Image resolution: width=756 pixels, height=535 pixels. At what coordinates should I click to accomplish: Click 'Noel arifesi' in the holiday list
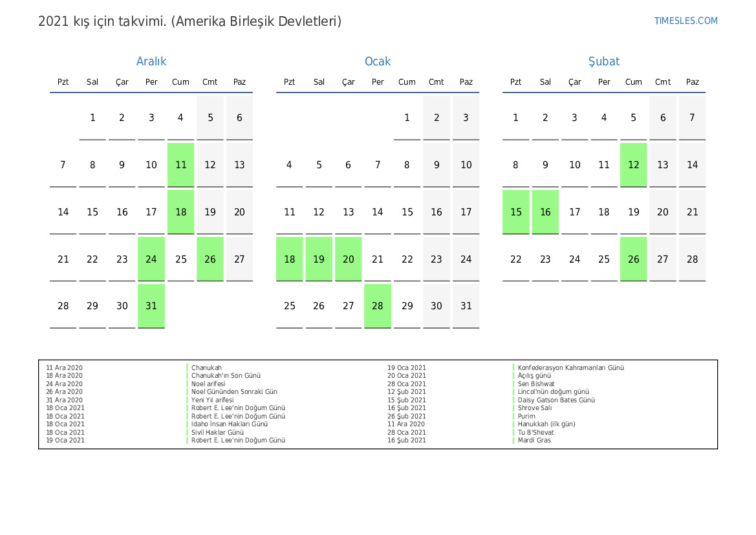coord(208,384)
